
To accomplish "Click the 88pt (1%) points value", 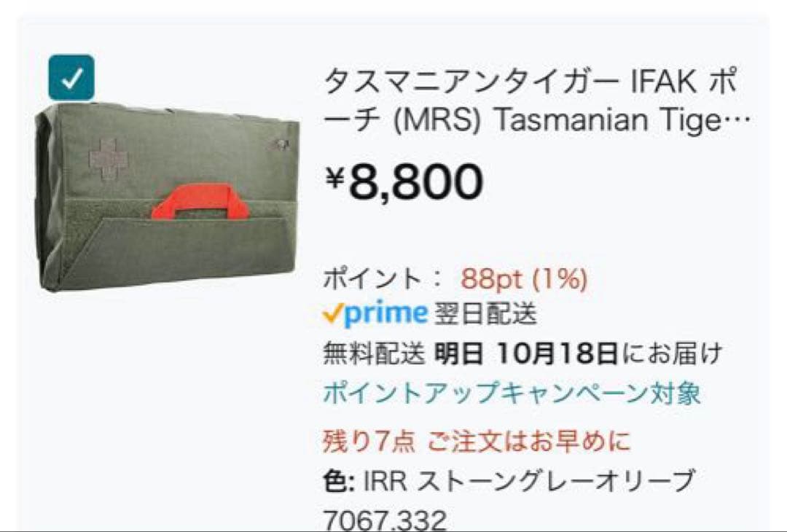I will [524, 278].
